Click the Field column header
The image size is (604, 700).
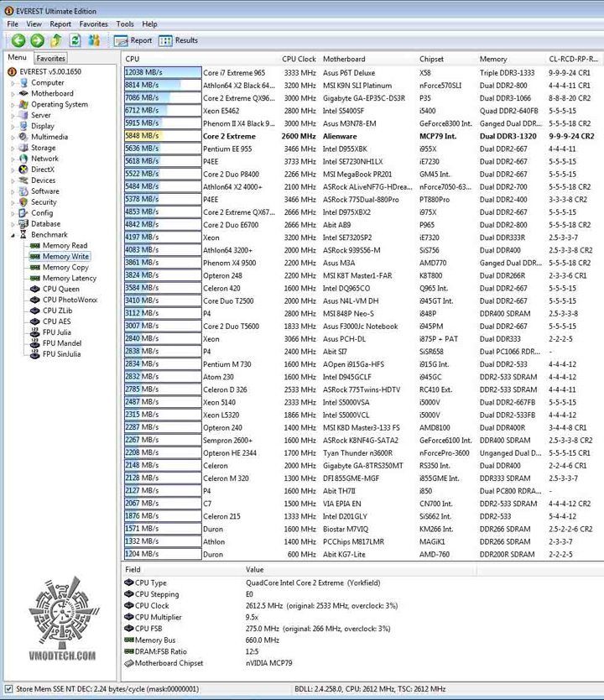point(133,570)
